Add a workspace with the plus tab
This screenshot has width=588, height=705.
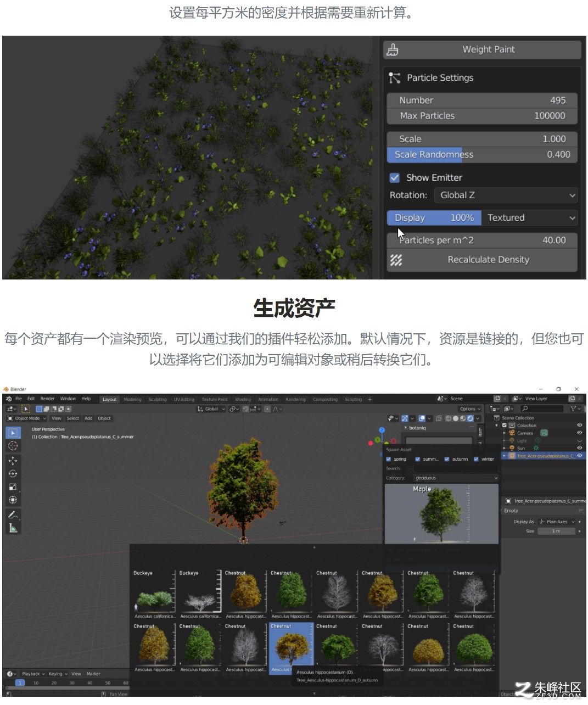370,399
